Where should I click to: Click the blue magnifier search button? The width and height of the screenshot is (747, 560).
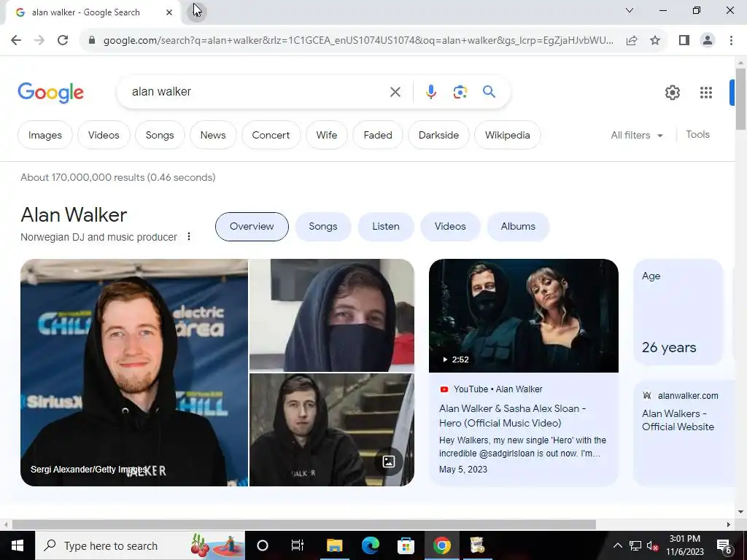489,92
